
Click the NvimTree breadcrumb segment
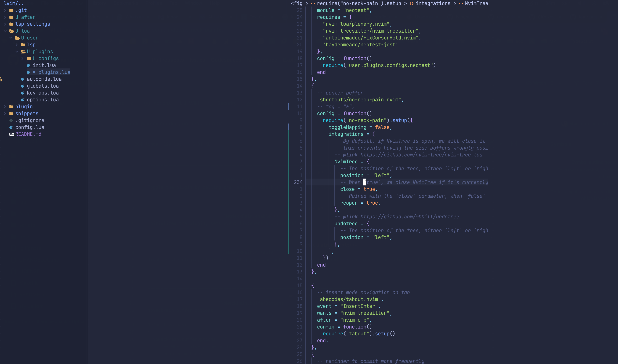pos(476,3)
